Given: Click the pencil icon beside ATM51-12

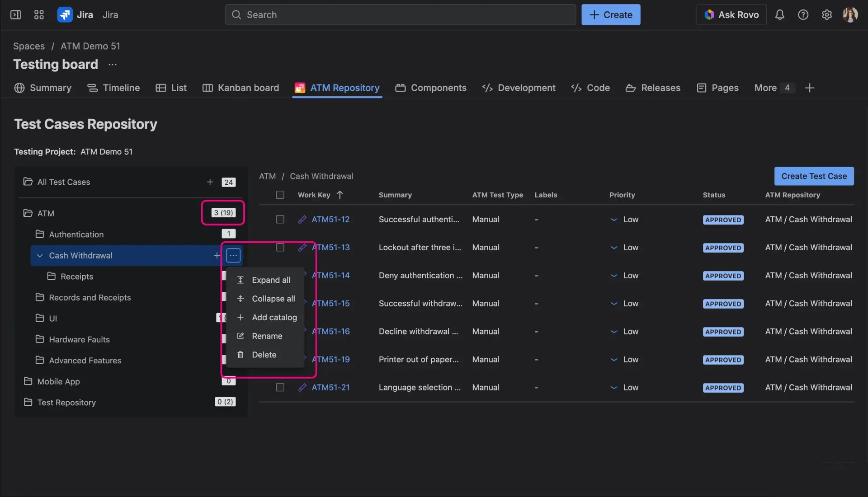Looking at the screenshot, I should click(302, 220).
